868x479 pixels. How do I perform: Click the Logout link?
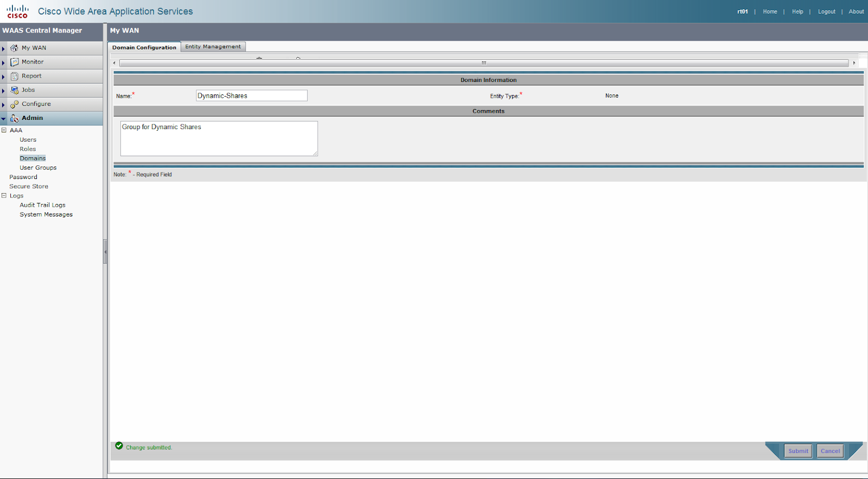(827, 11)
